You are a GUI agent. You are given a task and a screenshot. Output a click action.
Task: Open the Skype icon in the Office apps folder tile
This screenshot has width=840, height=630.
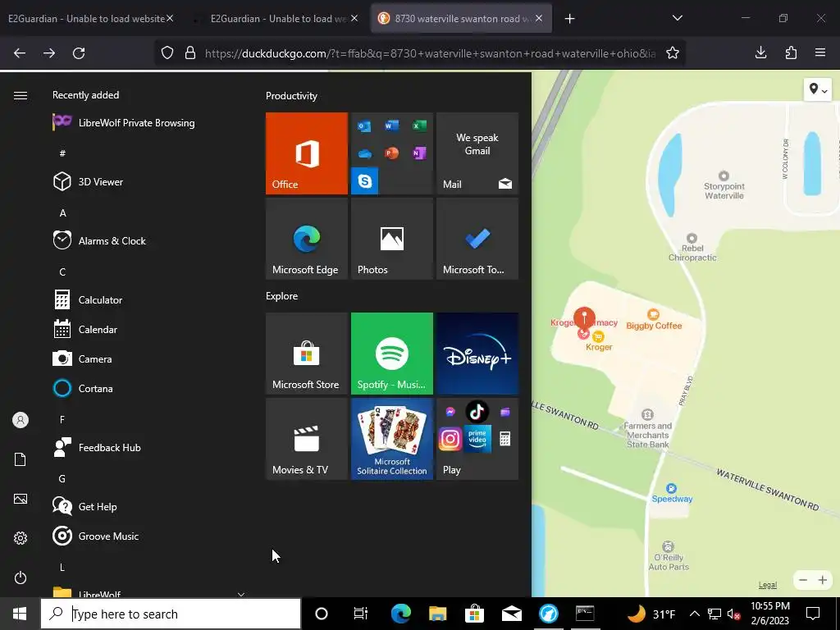365,181
